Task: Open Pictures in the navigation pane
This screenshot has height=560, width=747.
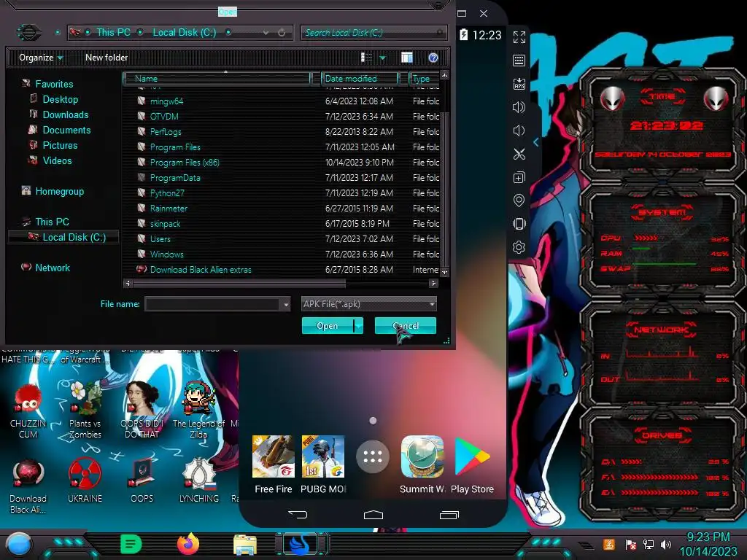Action: [x=60, y=145]
